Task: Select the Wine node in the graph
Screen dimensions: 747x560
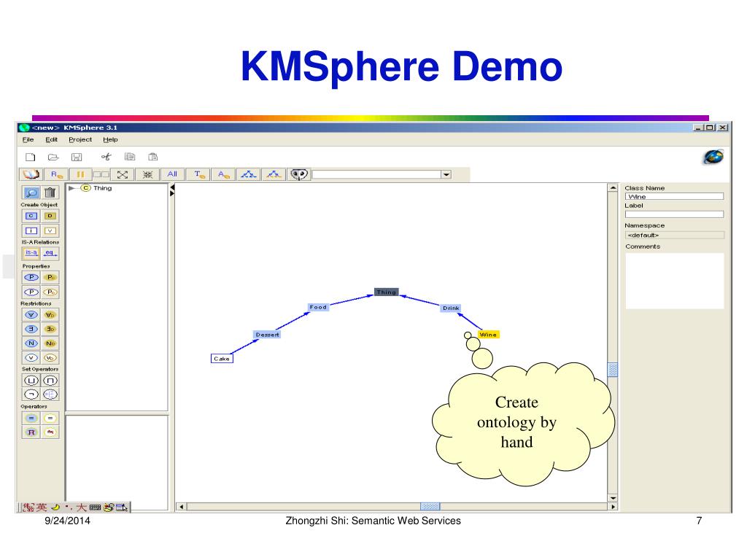Action: [488, 335]
